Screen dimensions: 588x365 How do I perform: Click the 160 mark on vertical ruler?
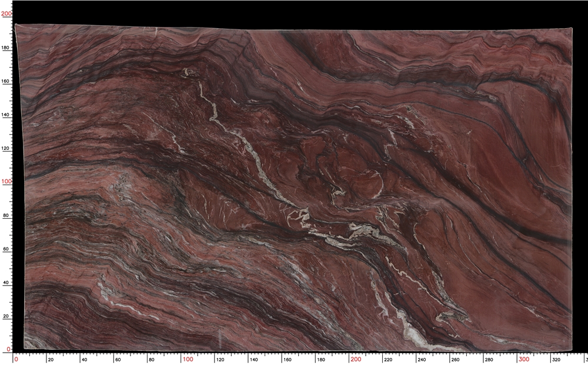click(6, 81)
